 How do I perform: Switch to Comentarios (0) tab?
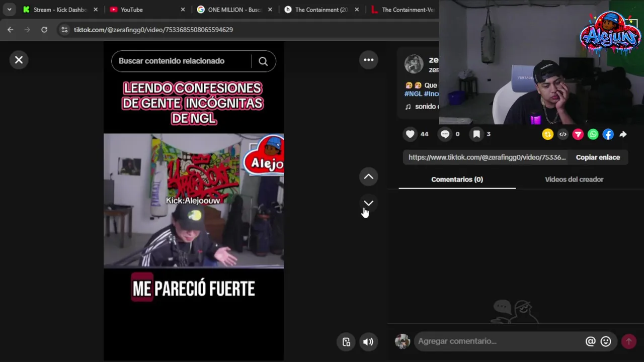point(457,179)
